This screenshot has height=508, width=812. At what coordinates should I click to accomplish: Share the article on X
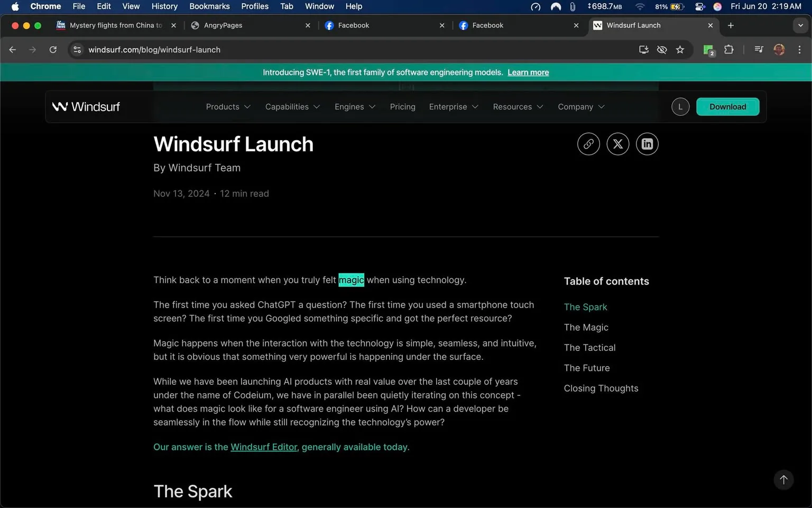617,143
